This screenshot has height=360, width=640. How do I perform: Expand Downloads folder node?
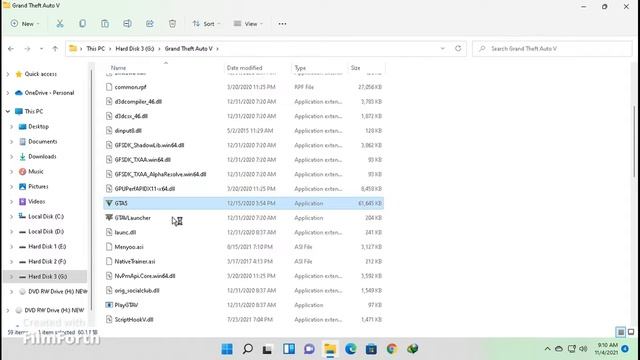click(x=12, y=157)
